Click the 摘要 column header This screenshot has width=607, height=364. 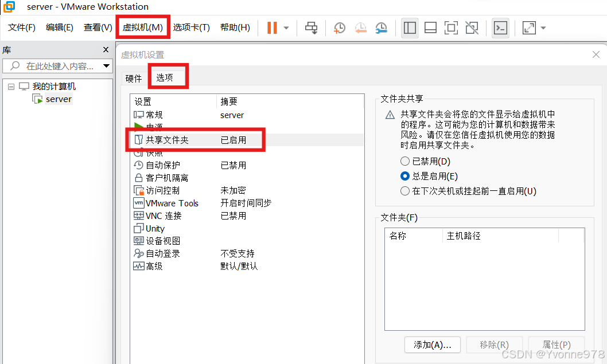coord(290,101)
